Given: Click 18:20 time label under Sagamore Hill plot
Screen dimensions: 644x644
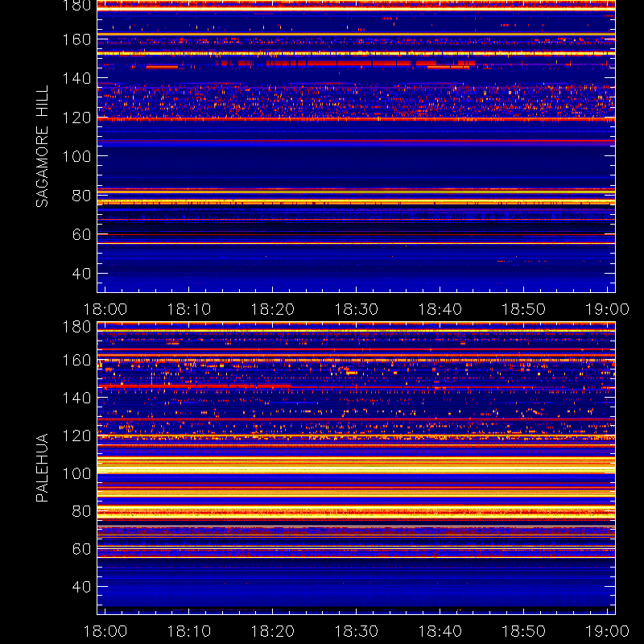Looking at the screenshot, I should click(273, 309).
